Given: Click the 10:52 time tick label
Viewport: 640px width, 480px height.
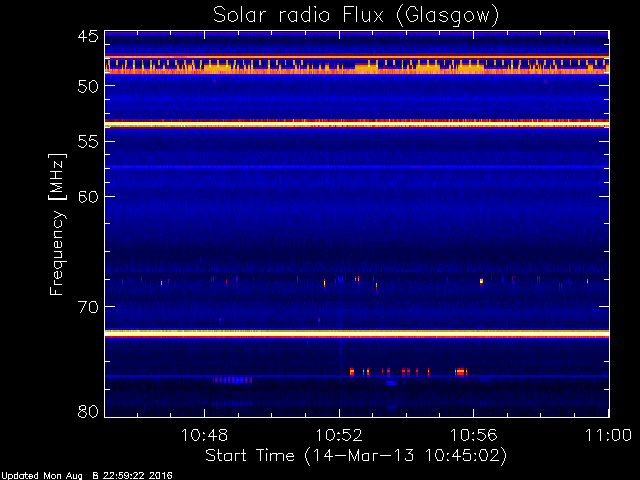Looking at the screenshot, I should point(339,435).
